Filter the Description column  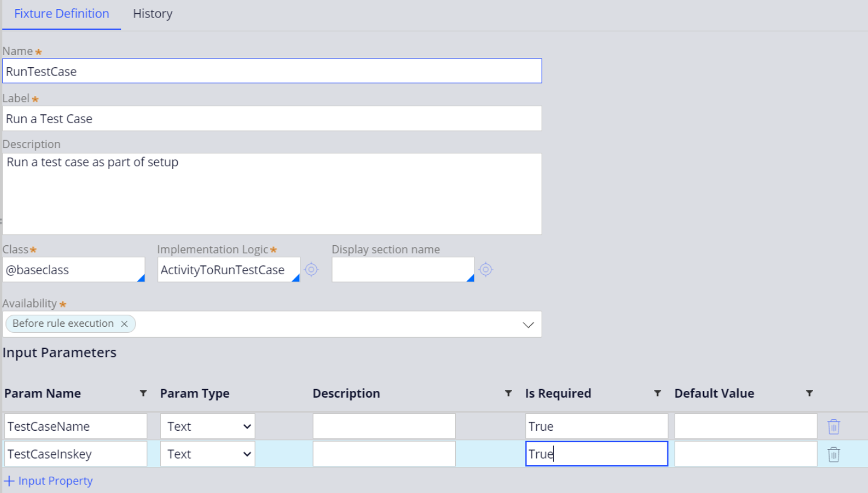tap(508, 393)
